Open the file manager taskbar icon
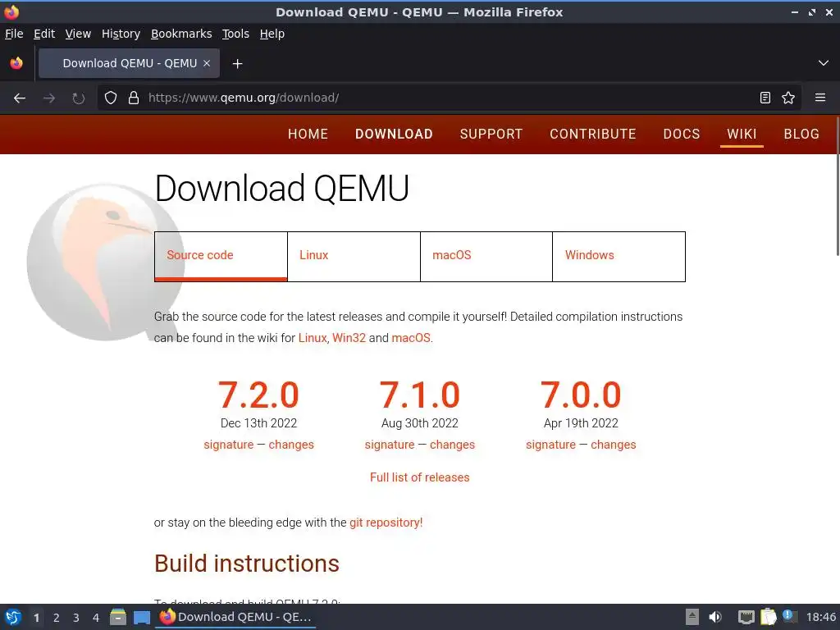Image resolution: width=840 pixels, height=630 pixels. click(x=118, y=617)
